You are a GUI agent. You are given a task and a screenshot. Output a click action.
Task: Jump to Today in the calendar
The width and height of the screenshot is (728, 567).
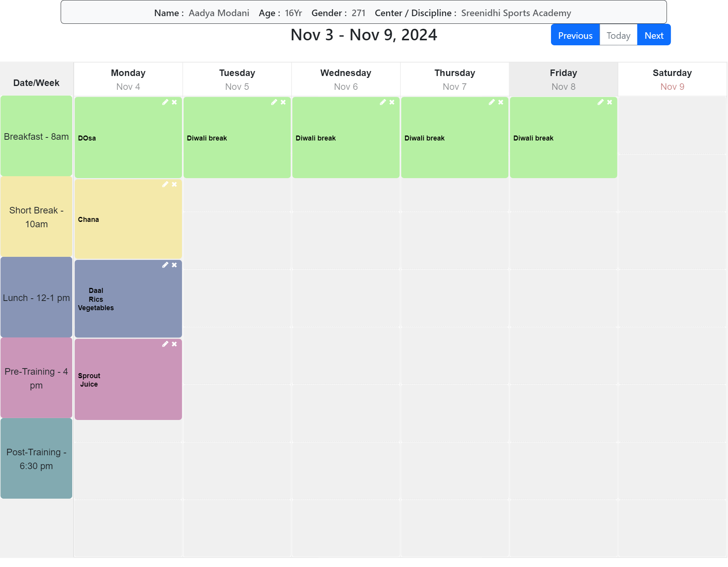(x=618, y=35)
